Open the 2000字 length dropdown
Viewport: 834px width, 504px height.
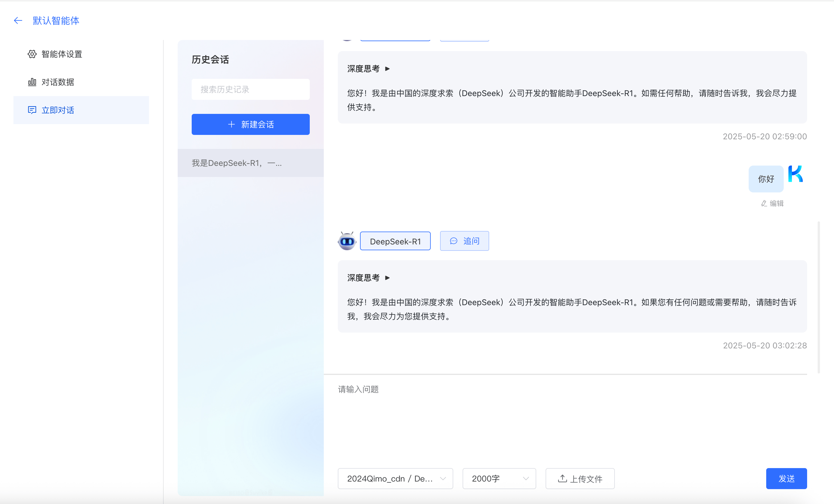(x=499, y=478)
